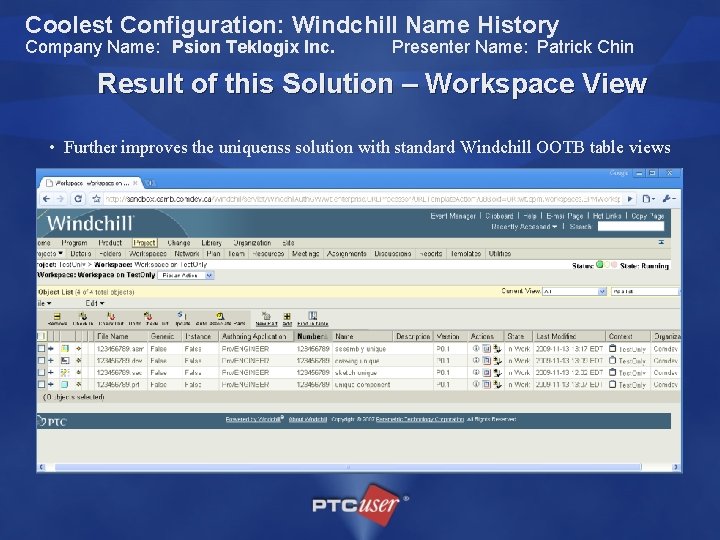
Task: Open the Current View dropdown
Action: pyautogui.click(x=574, y=292)
